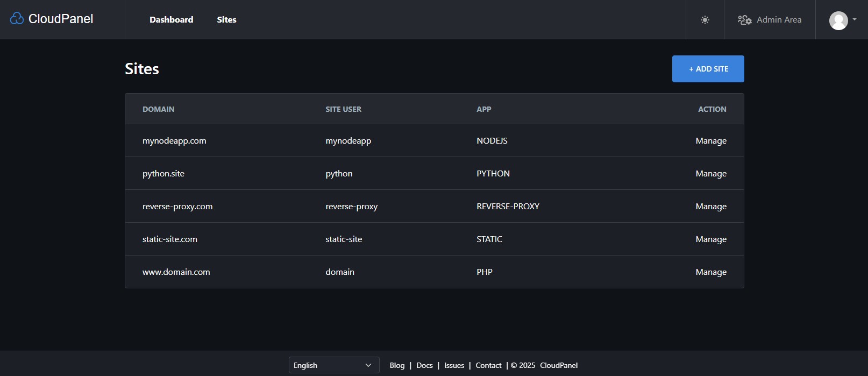Image resolution: width=868 pixels, height=376 pixels.
Task: Select the static-site.com domain cell
Action: (x=170, y=239)
